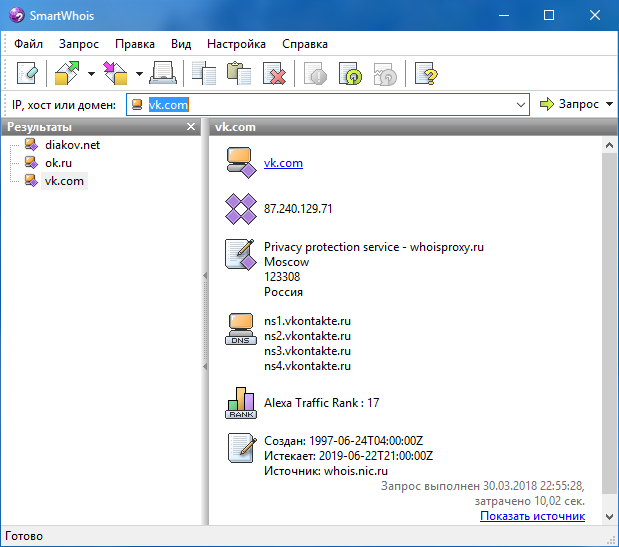Open the Файл menu
The image size is (619, 547).
click(29, 44)
